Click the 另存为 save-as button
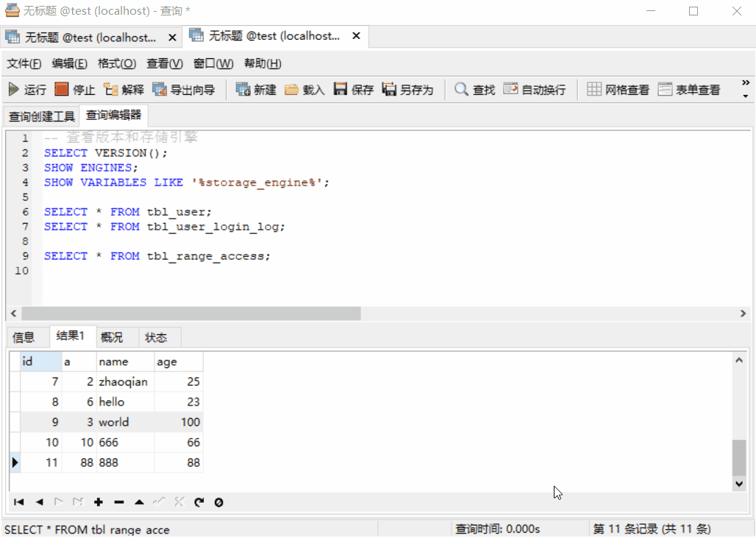The height and width of the screenshot is (538, 756). [x=408, y=90]
